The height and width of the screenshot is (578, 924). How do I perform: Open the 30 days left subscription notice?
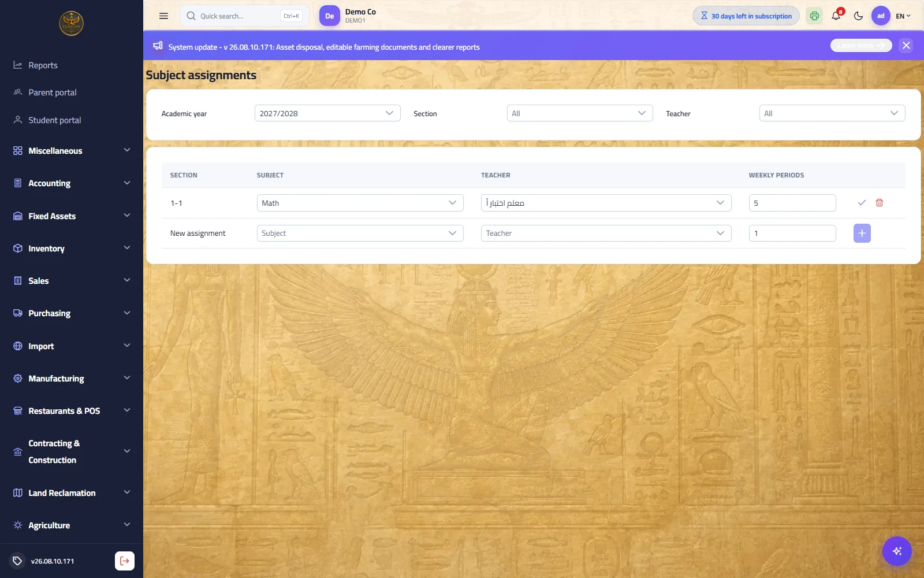click(746, 16)
